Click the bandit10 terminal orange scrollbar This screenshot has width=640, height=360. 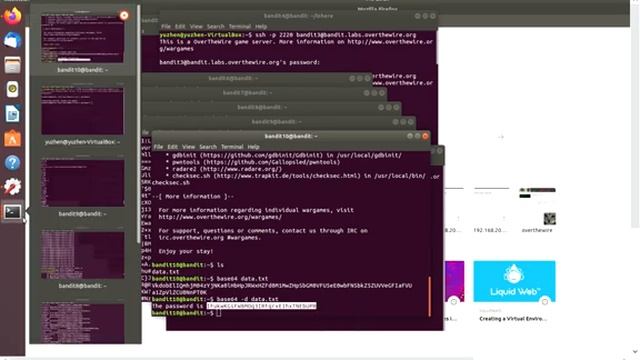(x=429, y=296)
